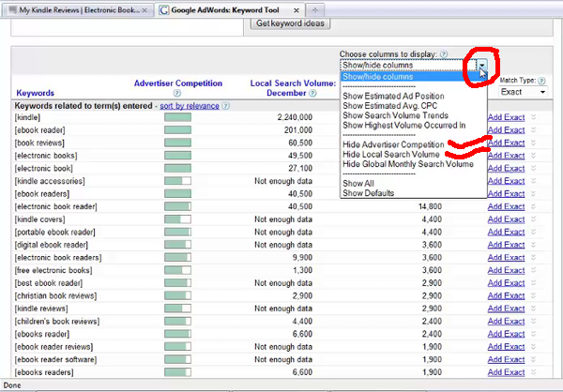The width and height of the screenshot is (563, 392).
Task: Choose Show Estimated Avg. CPC option
Action: coord(390,106)
